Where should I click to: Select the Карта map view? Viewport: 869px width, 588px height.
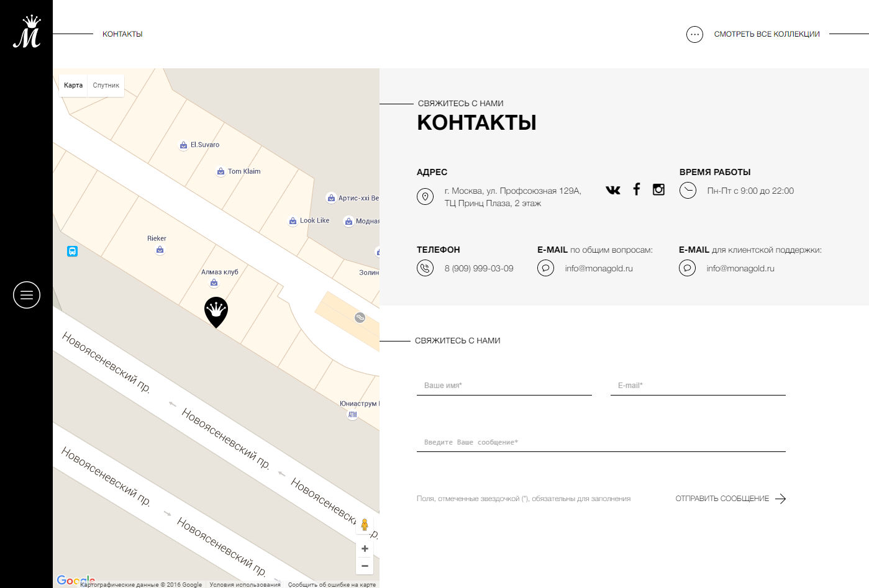click(x=73, y=86)
